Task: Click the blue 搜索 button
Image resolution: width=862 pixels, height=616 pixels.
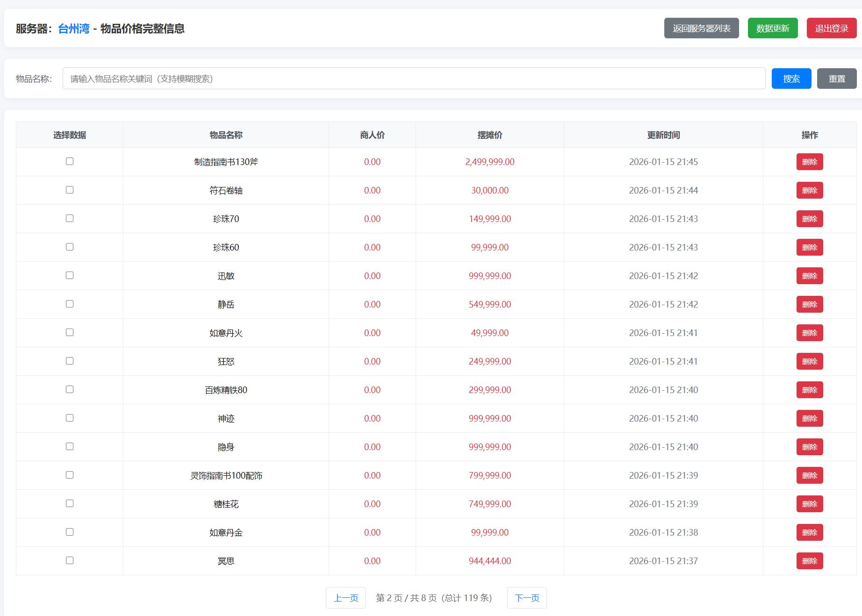Action: pyautogui.click(x=791, y=79)
